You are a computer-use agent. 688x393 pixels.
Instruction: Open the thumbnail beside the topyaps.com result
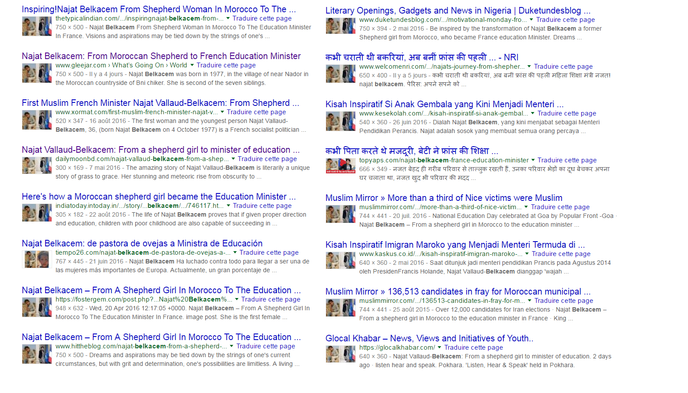pos(340,166)
